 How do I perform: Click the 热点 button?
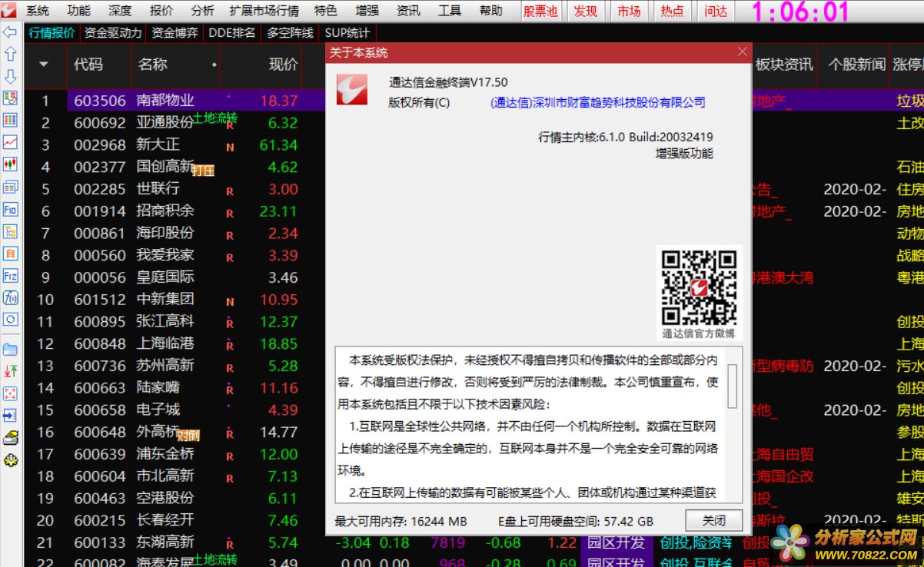[673, 11]
